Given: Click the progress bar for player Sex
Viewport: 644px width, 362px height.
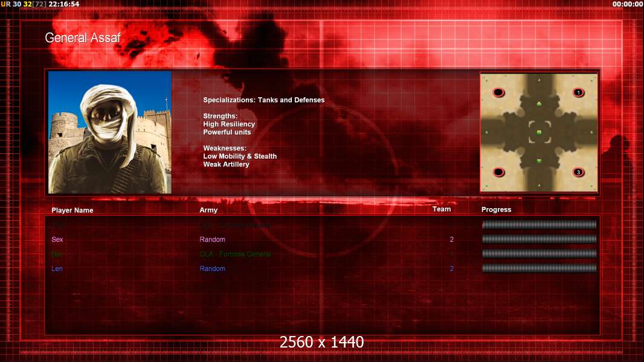Looking at the screenshot, I should (x=539, y=239).
